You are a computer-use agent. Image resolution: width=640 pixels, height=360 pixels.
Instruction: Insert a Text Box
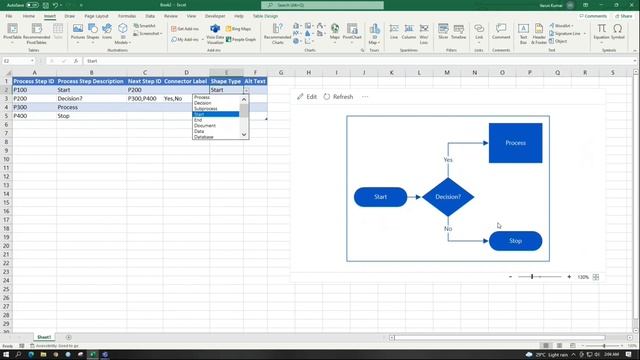click(523, 33)
